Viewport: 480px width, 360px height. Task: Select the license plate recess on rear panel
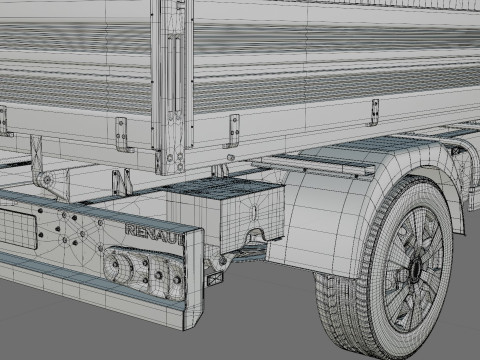click(x=17, y=229)
